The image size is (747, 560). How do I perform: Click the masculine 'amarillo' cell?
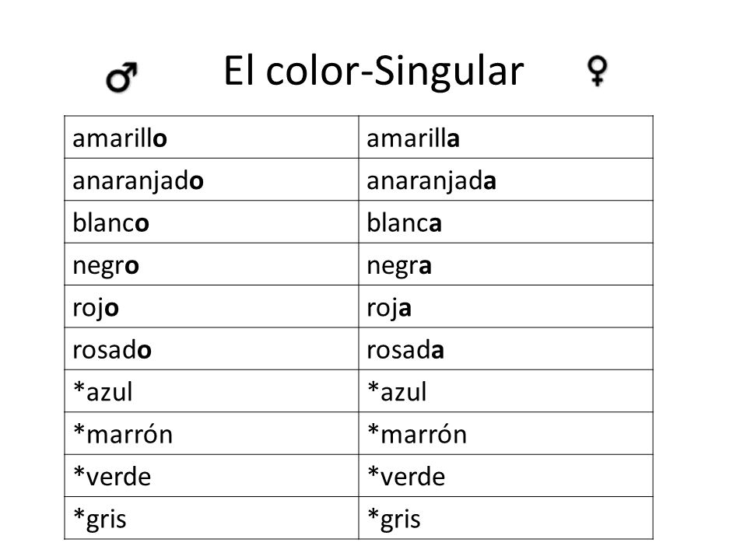(212, 137)
